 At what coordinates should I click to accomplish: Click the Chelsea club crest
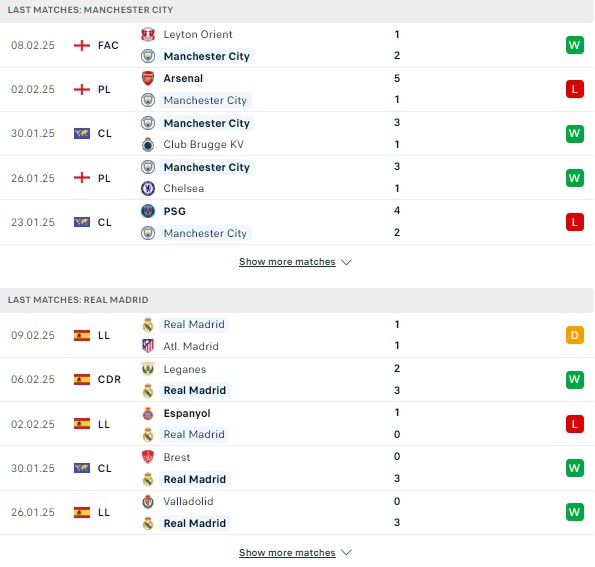pyautogui.click(x=148, y=189)
